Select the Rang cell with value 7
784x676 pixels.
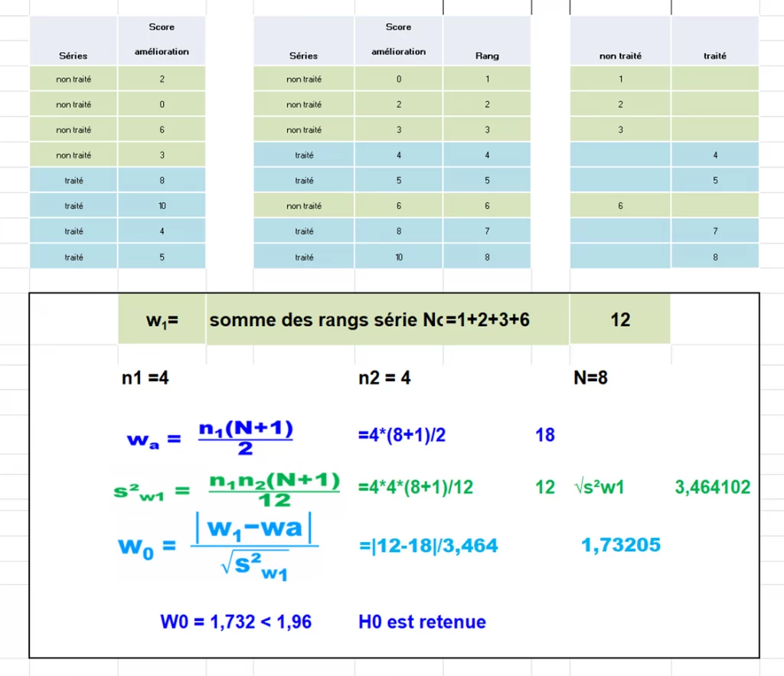pyautogui.click(x=487, y=231)
